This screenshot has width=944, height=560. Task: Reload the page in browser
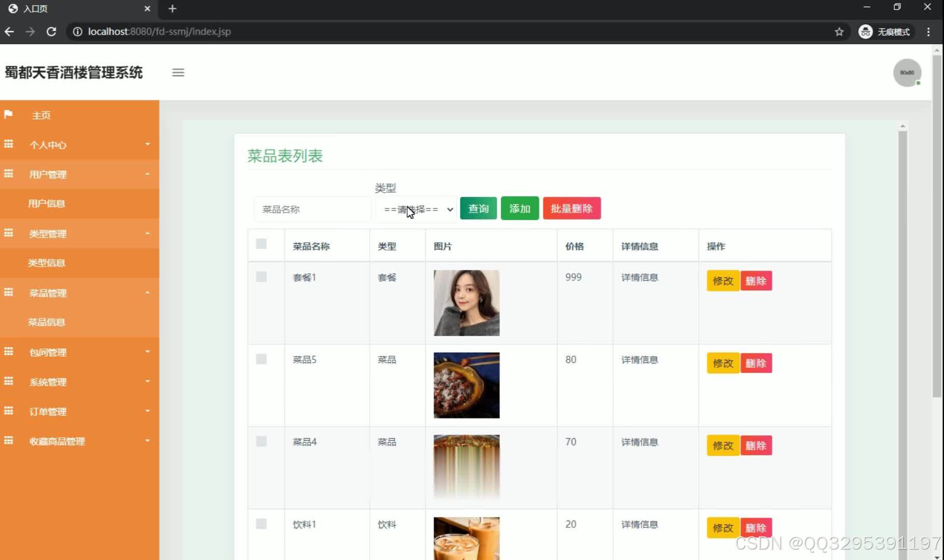pos(51,32)
